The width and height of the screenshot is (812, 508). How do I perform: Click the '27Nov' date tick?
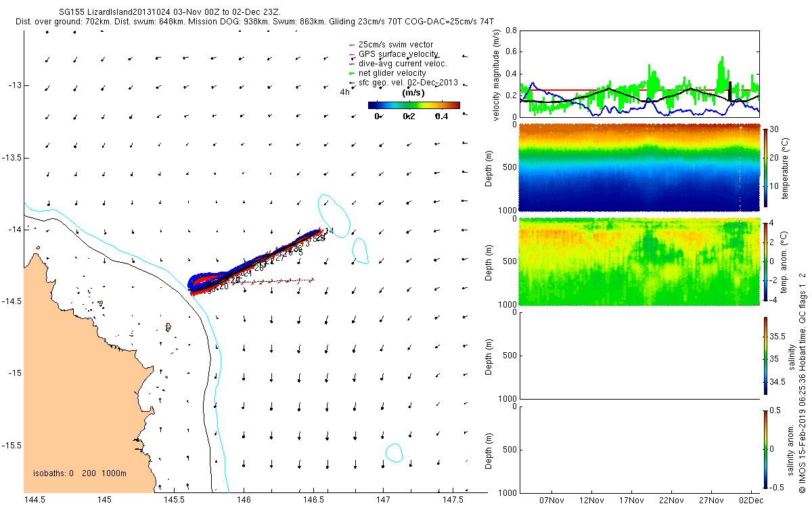pos(711,500)
